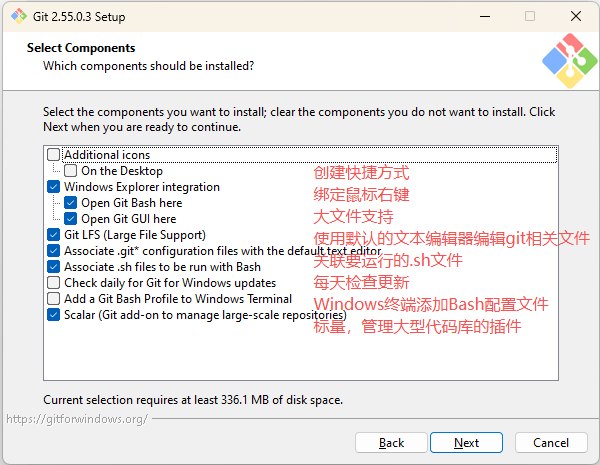Image resolution: width=600 pixels, height=465 pixels.
Task: Uncheck Windows Explorer integration
Action: pyautogui.click(x=54, y=187)
